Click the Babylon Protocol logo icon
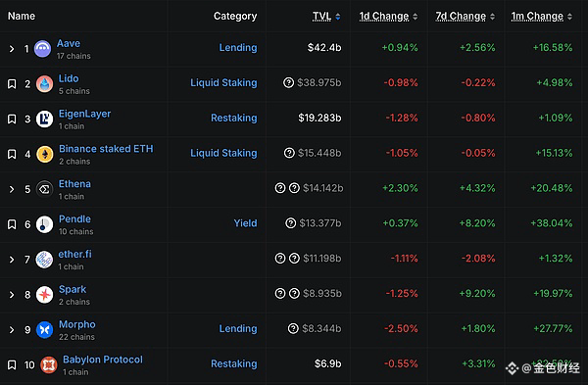The image size is (588, 385). pos(49,365)
